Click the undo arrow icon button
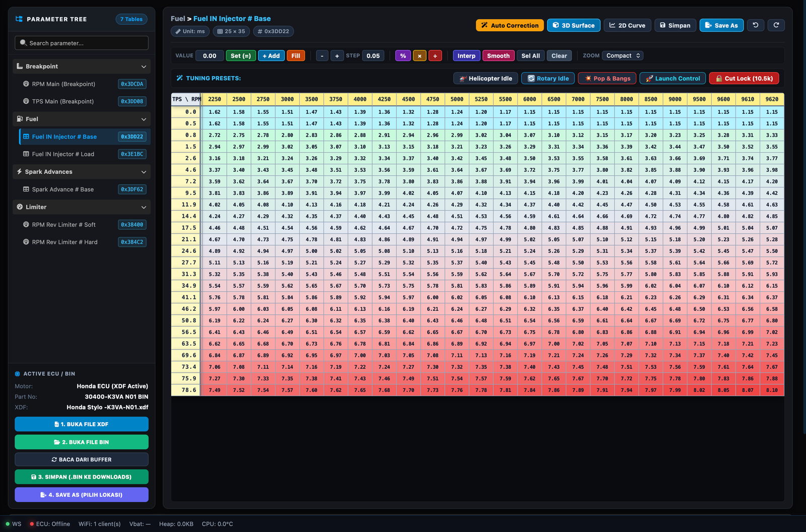 [755, 25]
